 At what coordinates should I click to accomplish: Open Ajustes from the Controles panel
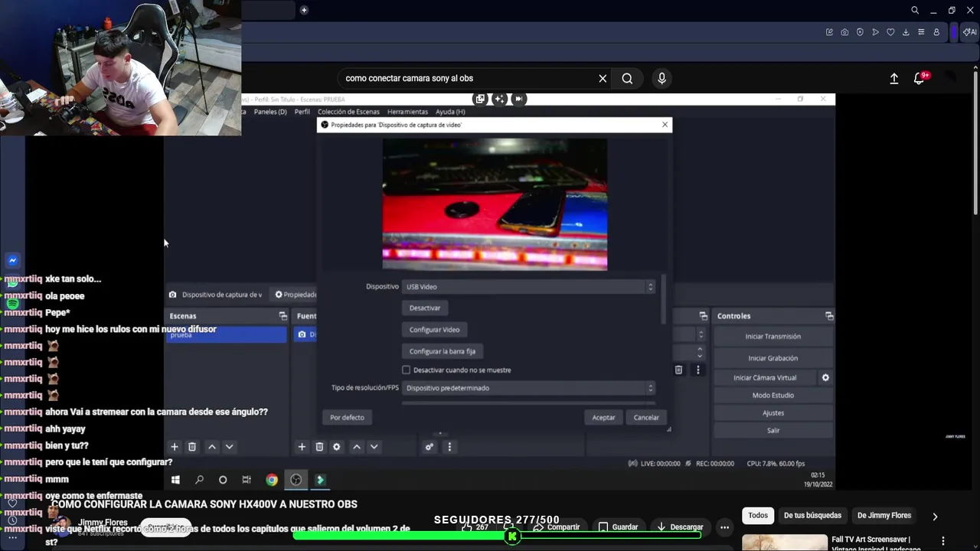click(x=773, y=413)
